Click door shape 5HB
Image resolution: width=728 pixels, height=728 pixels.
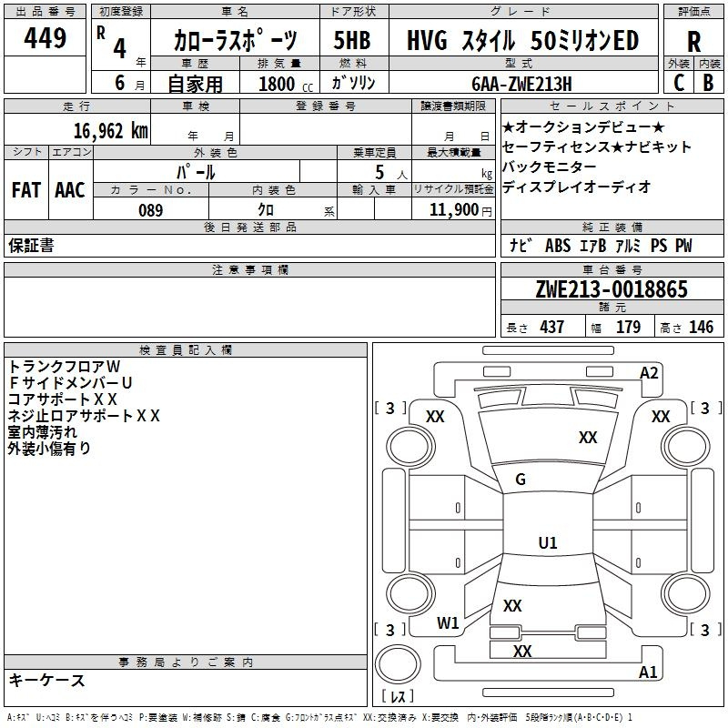[352, 40]
